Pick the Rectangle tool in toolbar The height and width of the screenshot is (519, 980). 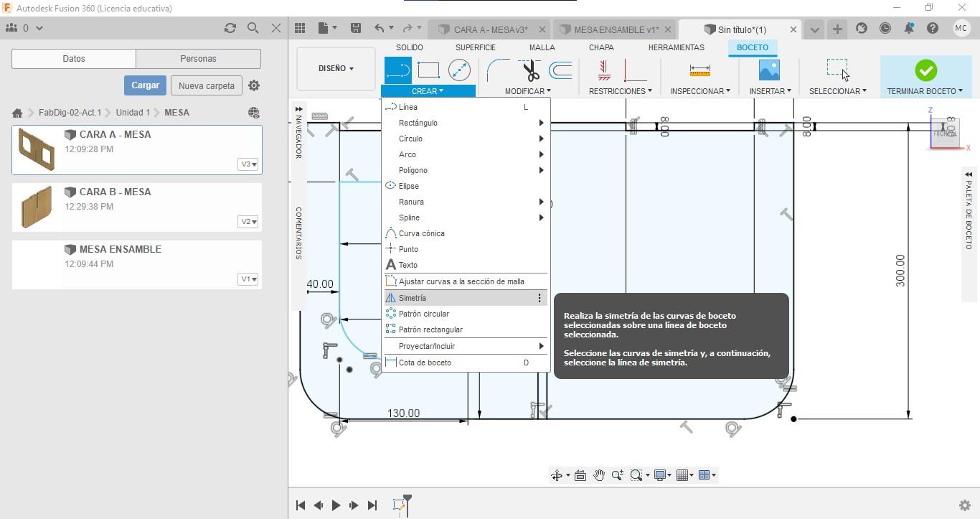[428, 70]
